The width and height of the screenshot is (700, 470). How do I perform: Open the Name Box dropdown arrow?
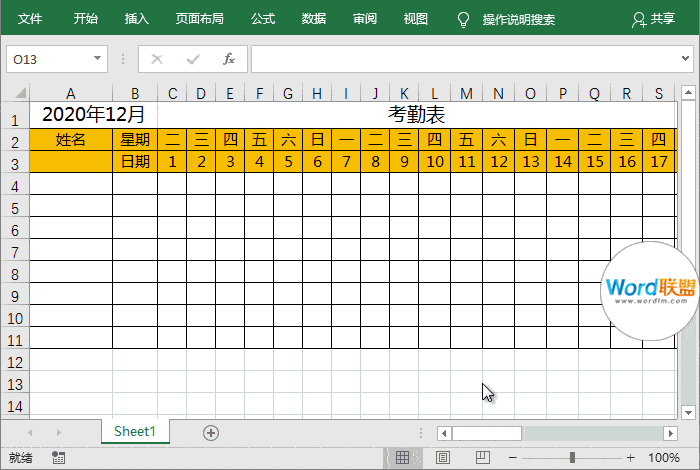pos(97,58)
